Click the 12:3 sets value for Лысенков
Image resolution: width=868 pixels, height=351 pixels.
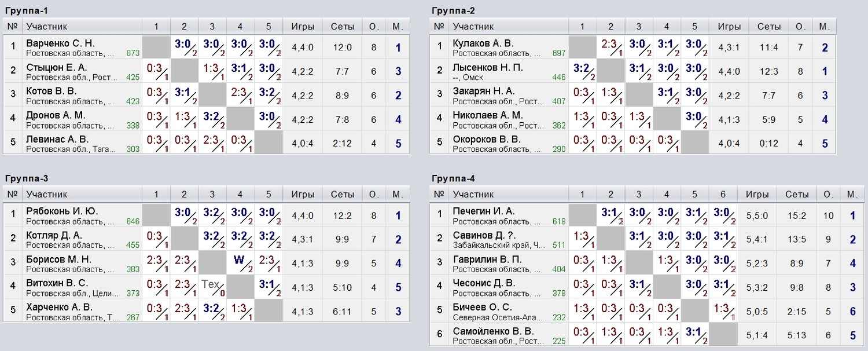click(769, 72)
